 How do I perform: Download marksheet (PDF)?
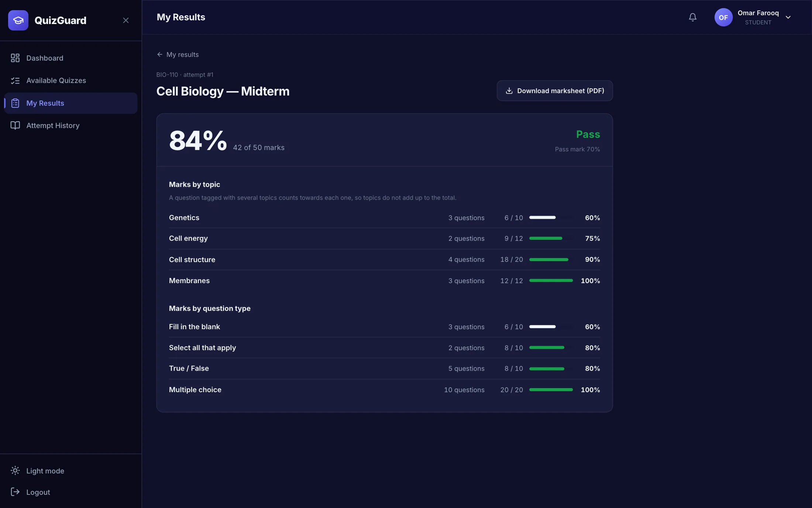pyautogui.click(x=555, y=91)
